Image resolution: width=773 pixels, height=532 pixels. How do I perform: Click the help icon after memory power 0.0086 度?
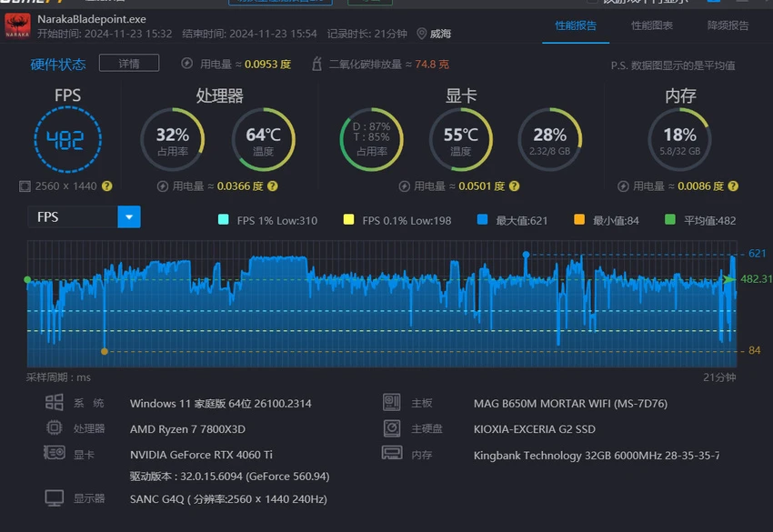point(733,186)
